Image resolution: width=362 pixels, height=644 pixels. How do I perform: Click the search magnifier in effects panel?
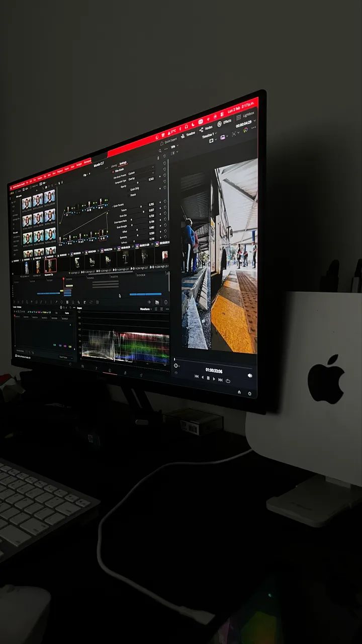coord(160,151)
